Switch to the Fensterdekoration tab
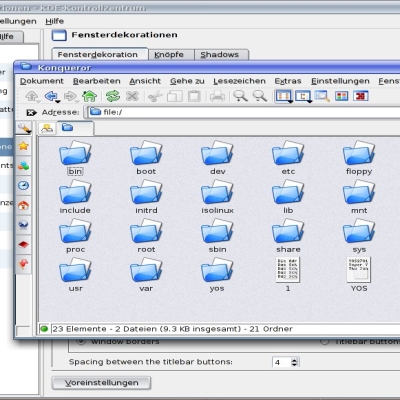This screenshot has height=400, width=400. 99,54
